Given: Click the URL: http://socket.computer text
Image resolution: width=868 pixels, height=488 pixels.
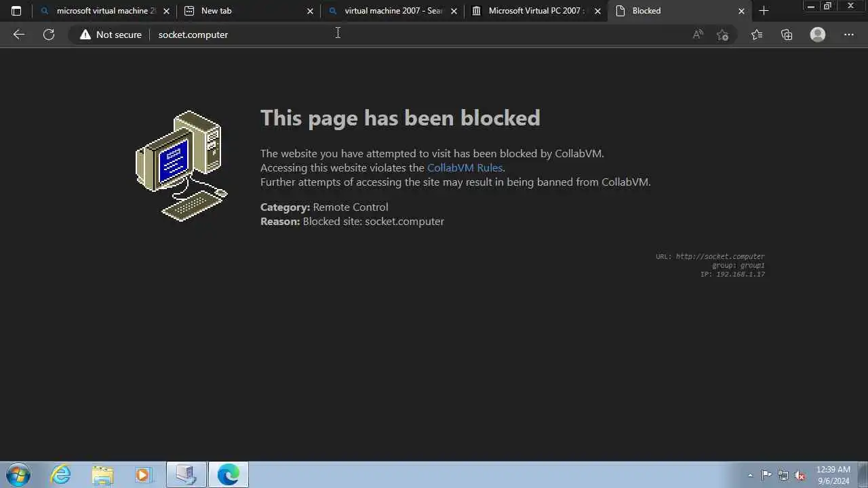Looking at the screenshot, I should point(710,256).
